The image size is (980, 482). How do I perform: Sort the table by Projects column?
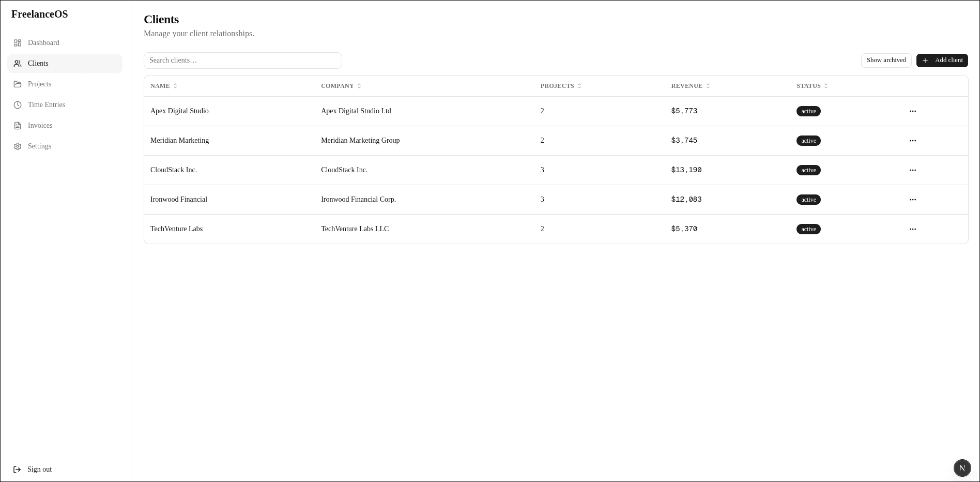point(561,86)
